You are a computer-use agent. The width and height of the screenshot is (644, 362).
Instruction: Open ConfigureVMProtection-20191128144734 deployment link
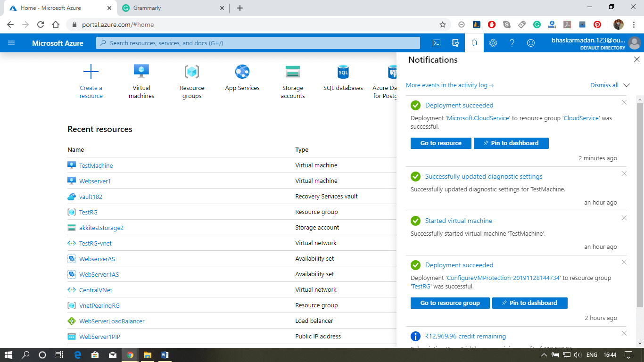click(504, 278)
